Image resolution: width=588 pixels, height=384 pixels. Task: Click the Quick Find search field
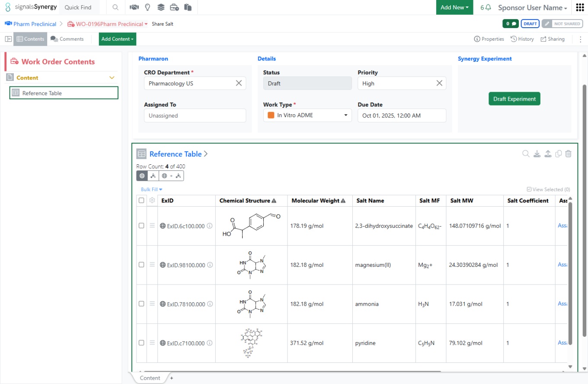click(x=79, y=7)
